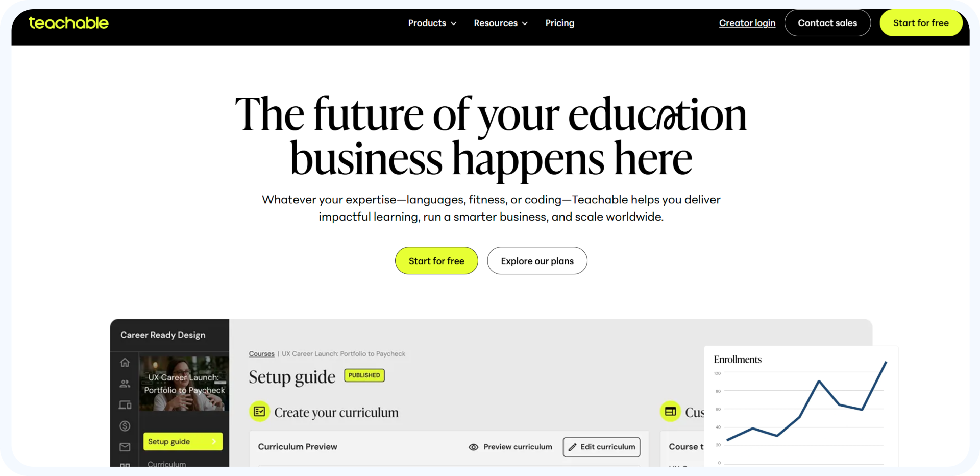Open the Pricing menu item

pyautogui.click(x=559, y=23)
